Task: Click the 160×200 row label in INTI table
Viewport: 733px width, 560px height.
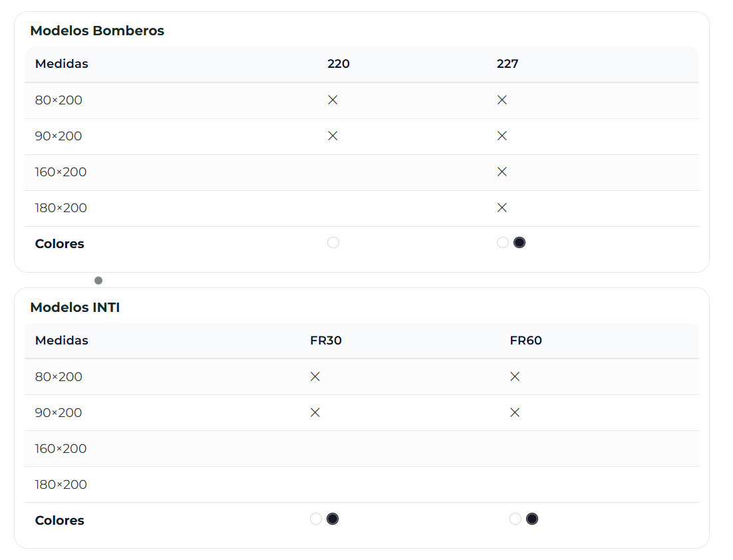Action: [x=61, y=448]
